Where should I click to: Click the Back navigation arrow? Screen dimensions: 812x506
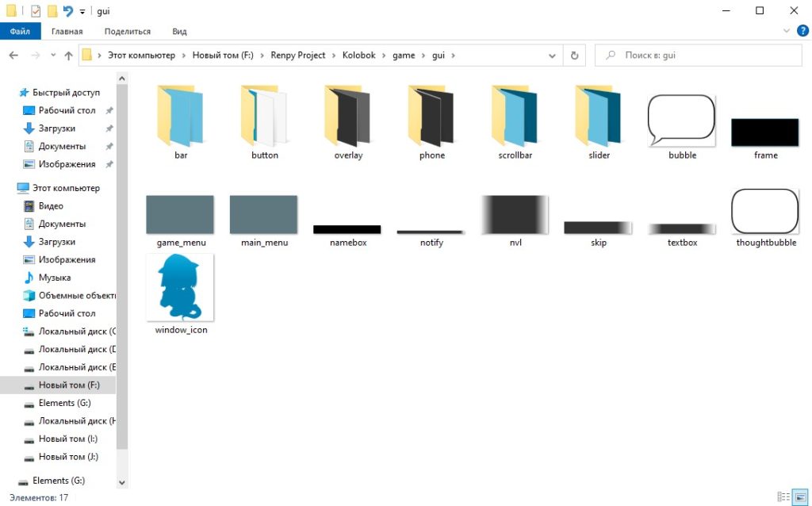(x=13, y=56)
